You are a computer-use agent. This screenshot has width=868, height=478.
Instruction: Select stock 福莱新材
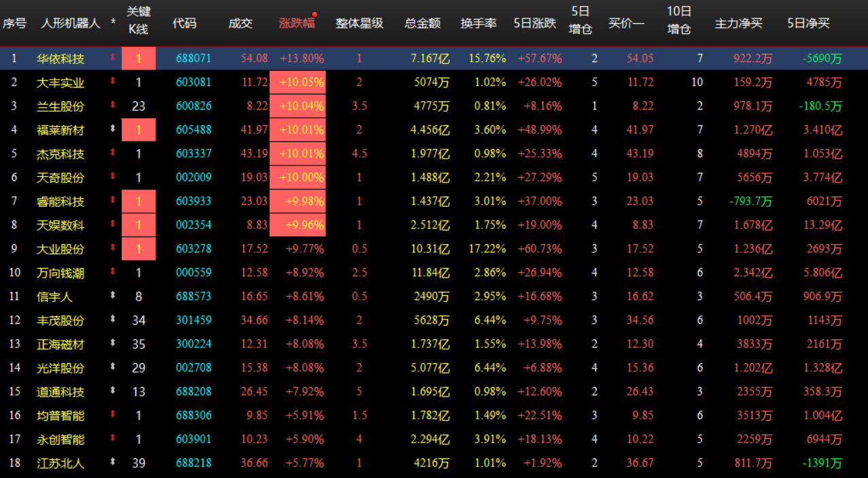60,130
